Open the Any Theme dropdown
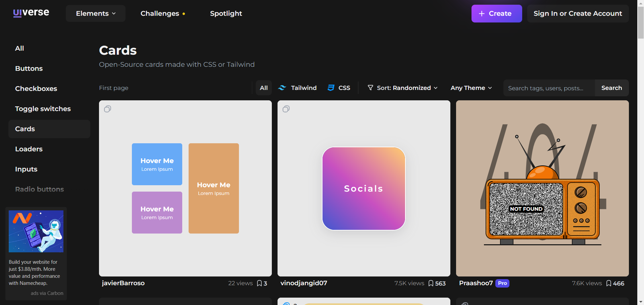The width and height of the screenshot is (644, 305). pyautogui.click(x=471, y=88)
